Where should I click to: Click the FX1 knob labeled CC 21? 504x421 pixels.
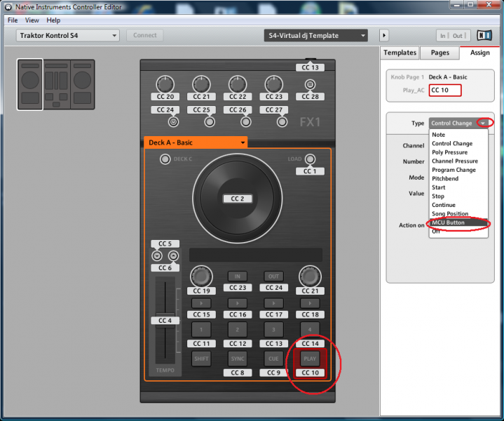(201, 85)
